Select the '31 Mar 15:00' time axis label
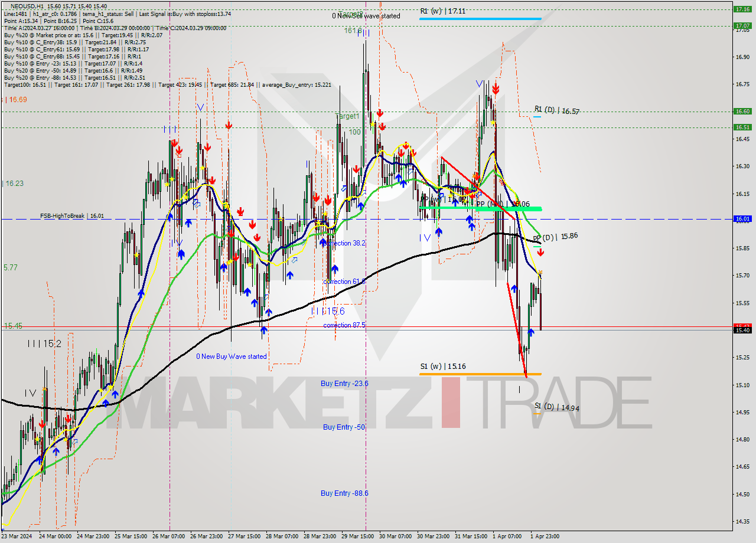Screen dimensions: 756x543 tap(471, 537)
